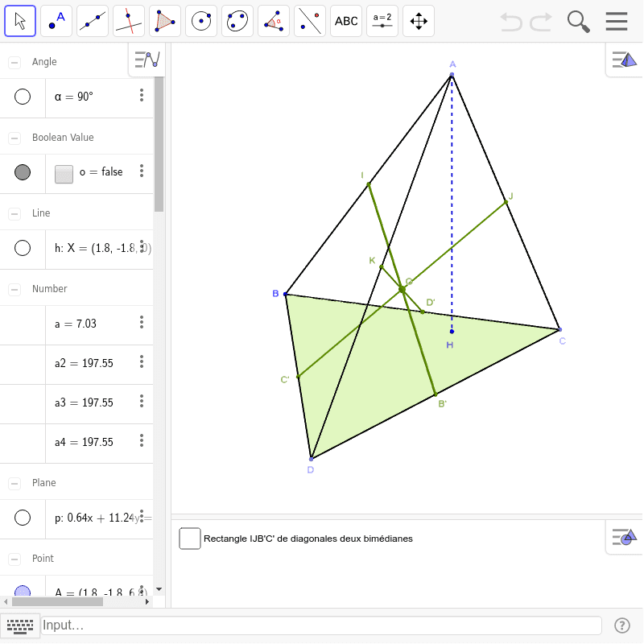Open the input help button
This screenshot has height=644, width=644.
click(x=621, y=625)
